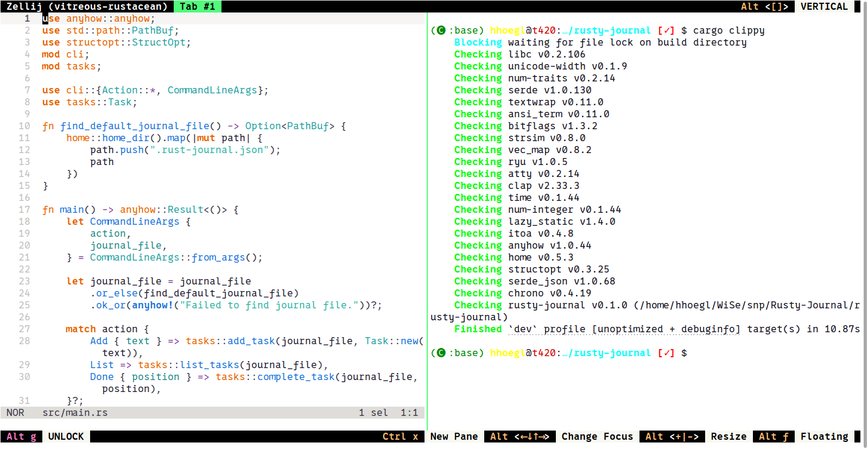This screenshot has width=868, height=449.
Task: Click the git checkmark status in the top prompt
Action: click(666, 30)
